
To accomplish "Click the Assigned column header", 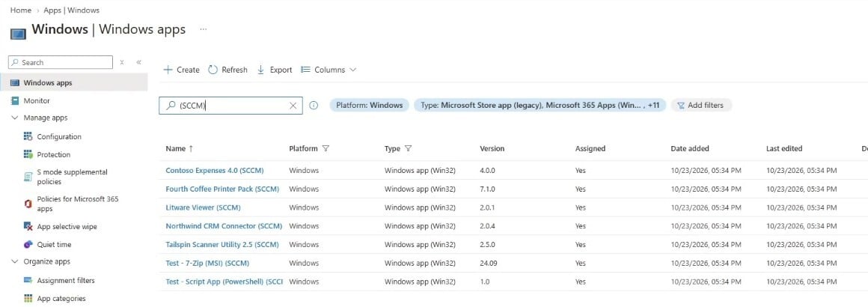I will 590,148.
